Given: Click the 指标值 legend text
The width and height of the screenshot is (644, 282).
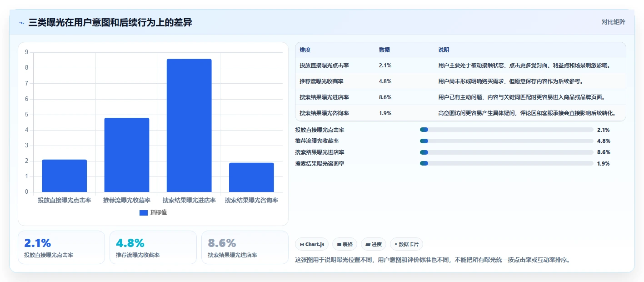Looking at the screenshot, I should point(159,212).
